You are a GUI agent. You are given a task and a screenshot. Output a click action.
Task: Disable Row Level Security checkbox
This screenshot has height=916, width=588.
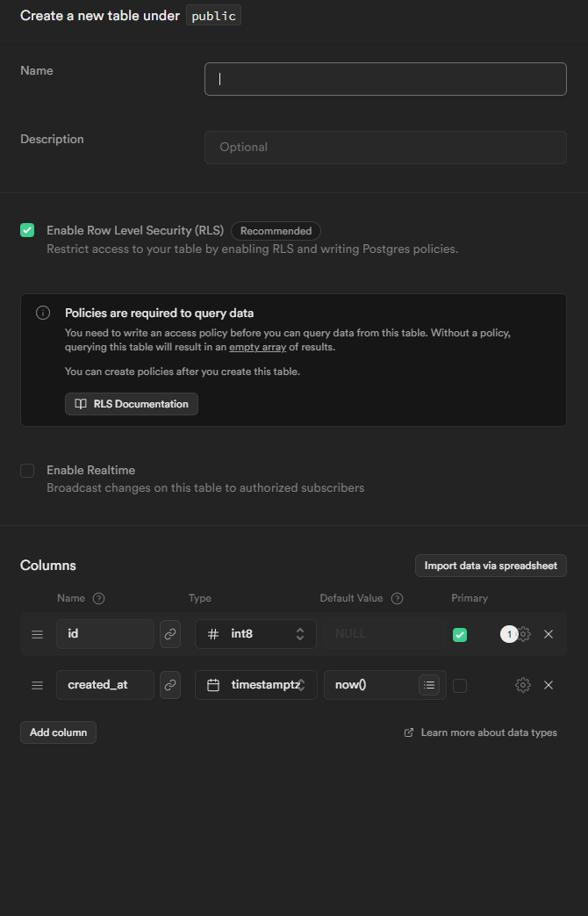coord(28,230)
